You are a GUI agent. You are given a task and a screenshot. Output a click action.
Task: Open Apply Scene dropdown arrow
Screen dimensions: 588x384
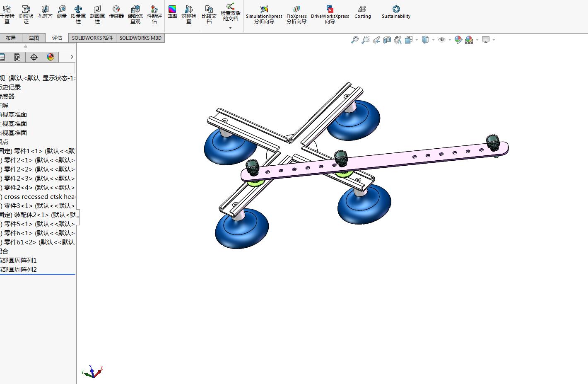pos(477,40)
